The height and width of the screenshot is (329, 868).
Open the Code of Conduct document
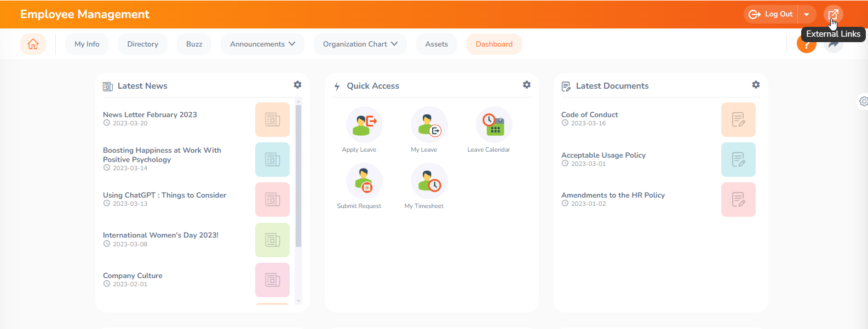(x=589, y=115)
